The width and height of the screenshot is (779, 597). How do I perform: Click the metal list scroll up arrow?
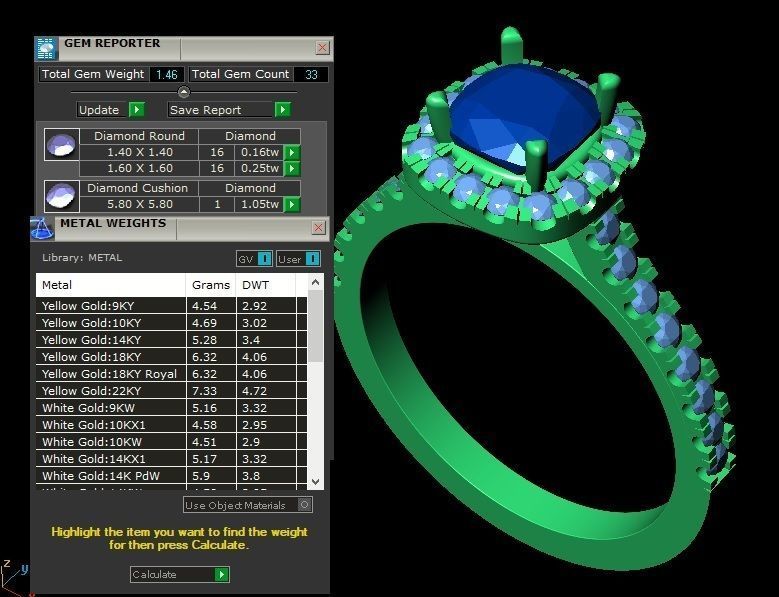pos(315,282)
